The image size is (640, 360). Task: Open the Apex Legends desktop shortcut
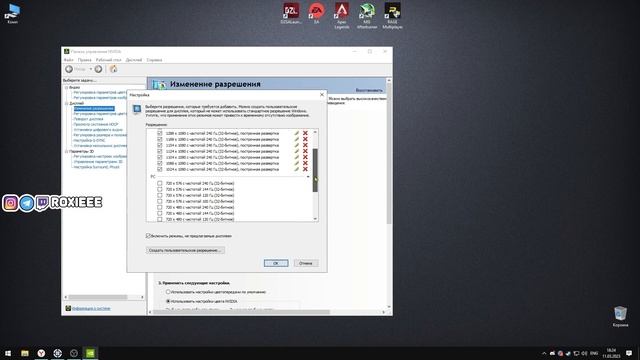coord(342,16)
